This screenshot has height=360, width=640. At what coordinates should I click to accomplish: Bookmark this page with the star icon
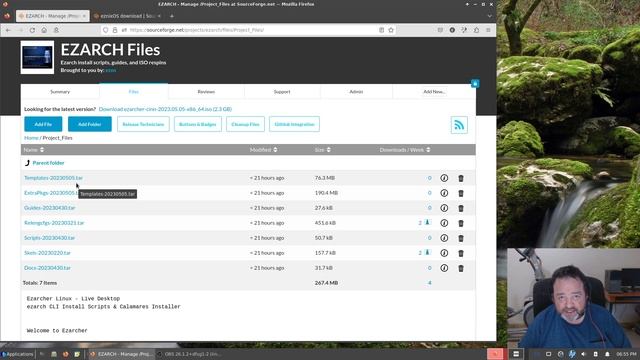[391, 30]
